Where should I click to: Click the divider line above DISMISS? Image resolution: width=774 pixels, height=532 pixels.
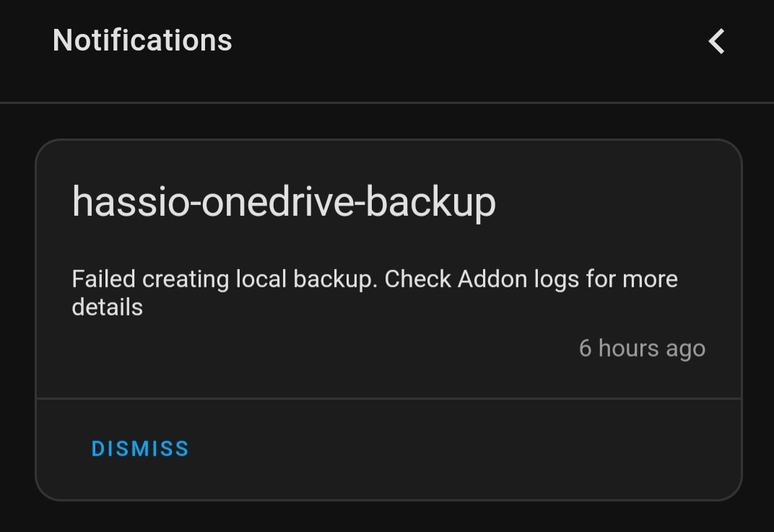coord(388,396)
